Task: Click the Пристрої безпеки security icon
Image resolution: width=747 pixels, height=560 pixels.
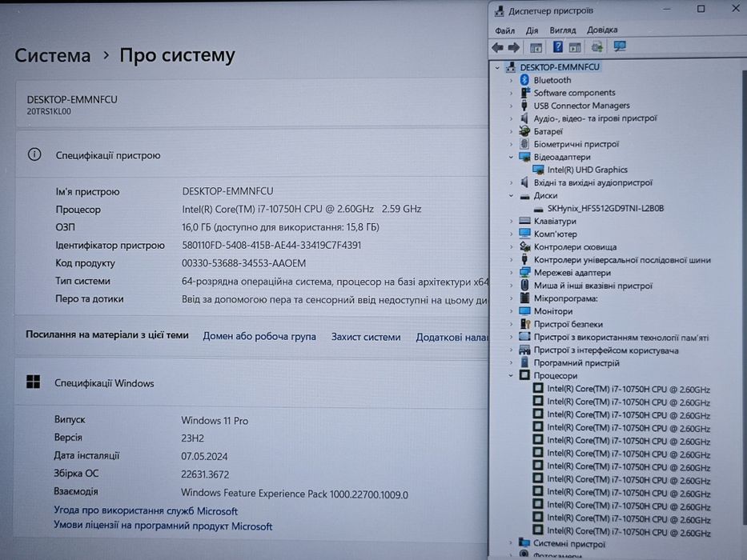Action: [x=524, y=324]
